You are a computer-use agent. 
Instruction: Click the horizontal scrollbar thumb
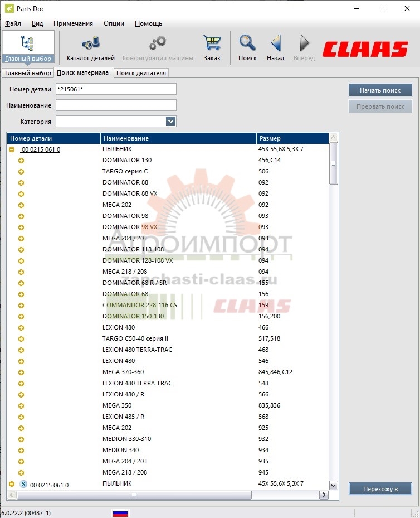tap(134, 495)
